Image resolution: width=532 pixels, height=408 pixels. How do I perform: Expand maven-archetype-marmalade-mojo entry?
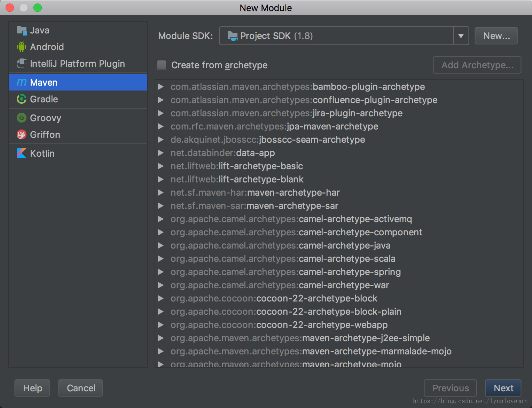tap(161, 351)
